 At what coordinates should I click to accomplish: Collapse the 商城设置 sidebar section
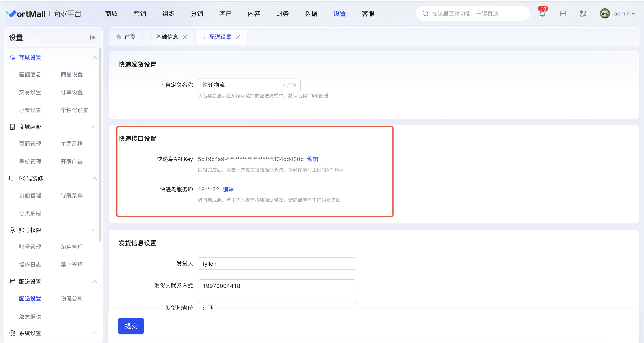point(94,57)
